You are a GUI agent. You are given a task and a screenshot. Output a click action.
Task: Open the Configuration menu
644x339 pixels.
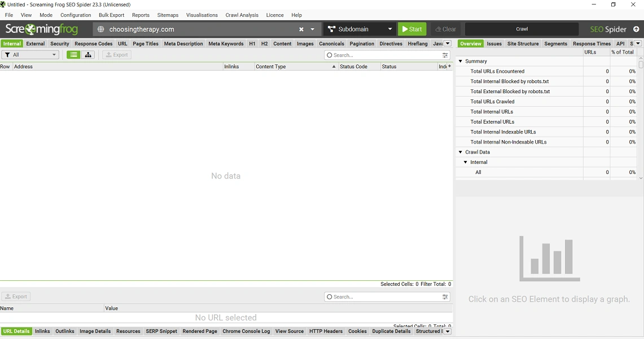click(76, 15)
